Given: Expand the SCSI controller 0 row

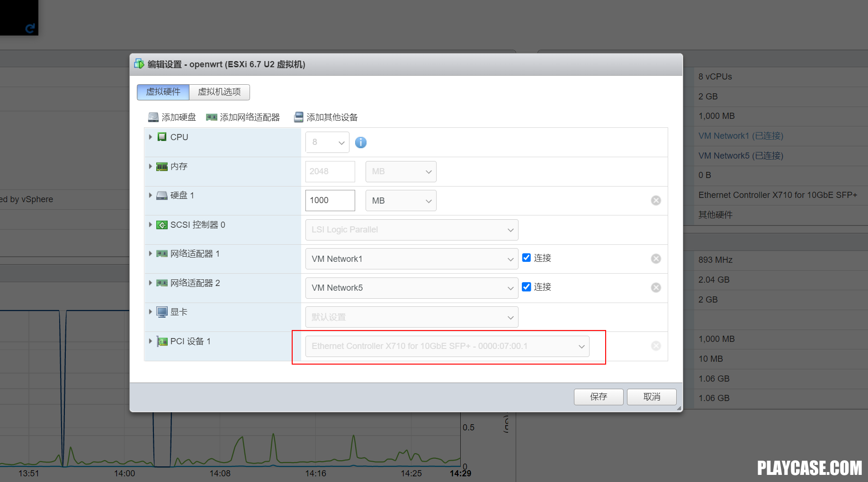Looking at the screenshot, I should (x=151, y=224).
